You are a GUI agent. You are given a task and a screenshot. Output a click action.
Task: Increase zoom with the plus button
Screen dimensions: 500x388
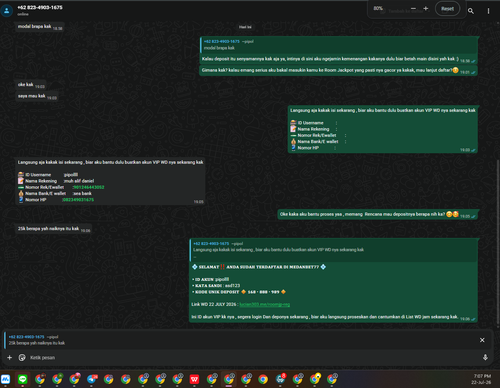(x=426, y=9)
